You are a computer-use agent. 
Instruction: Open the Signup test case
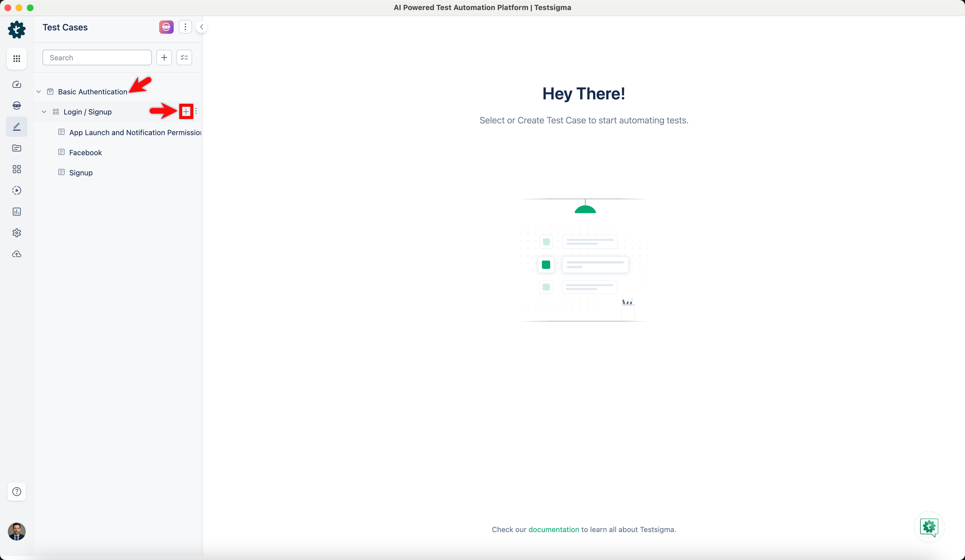coord(81,173)
